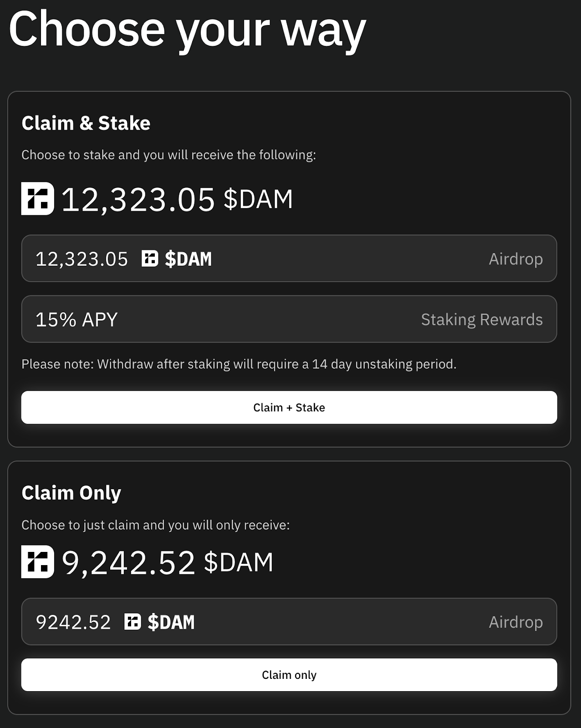The width and height of the screenshot is (581, 728).
Task: Click the "Choose to stake" description text
Action: click(168, 155)
